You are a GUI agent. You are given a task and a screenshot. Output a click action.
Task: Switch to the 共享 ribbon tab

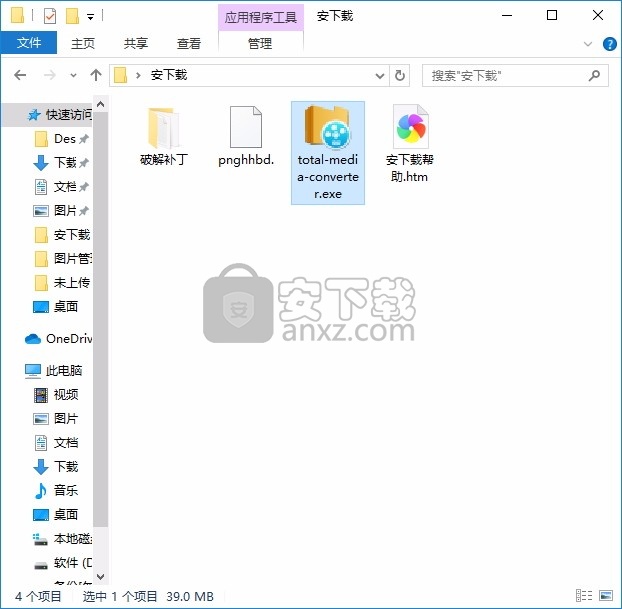click(136, 43)
